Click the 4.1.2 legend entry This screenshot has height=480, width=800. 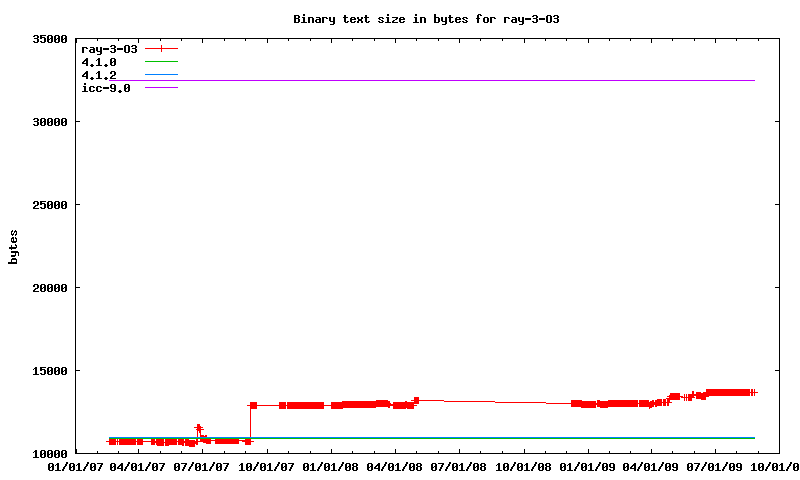[99, 75]
